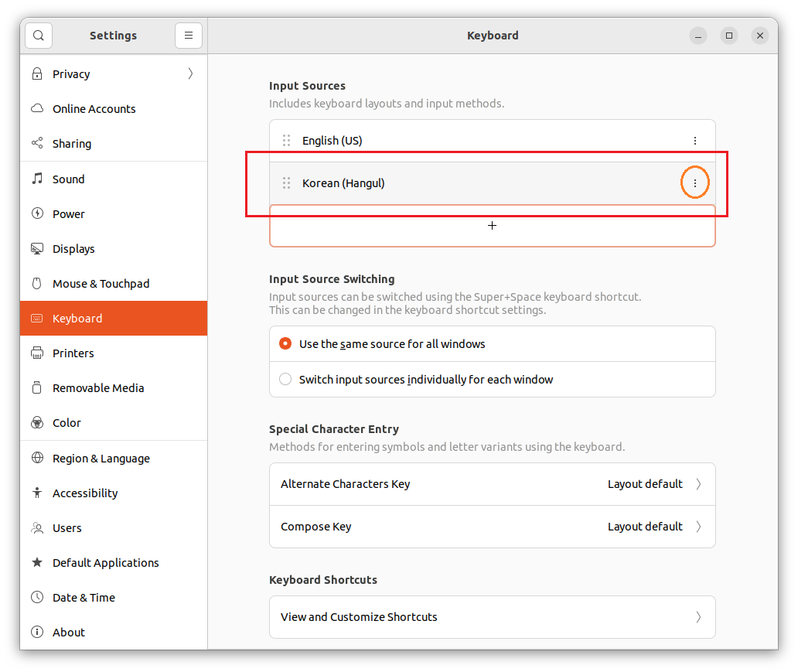Switch to Displays settings

[x=114, y=248]
